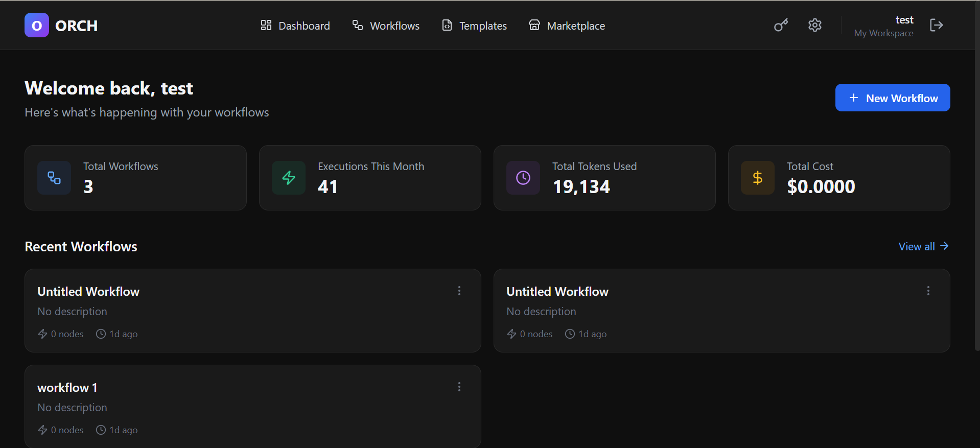Click the ORCH brand name text
Viewport: 980px width, 448px height.
[76, 26]
